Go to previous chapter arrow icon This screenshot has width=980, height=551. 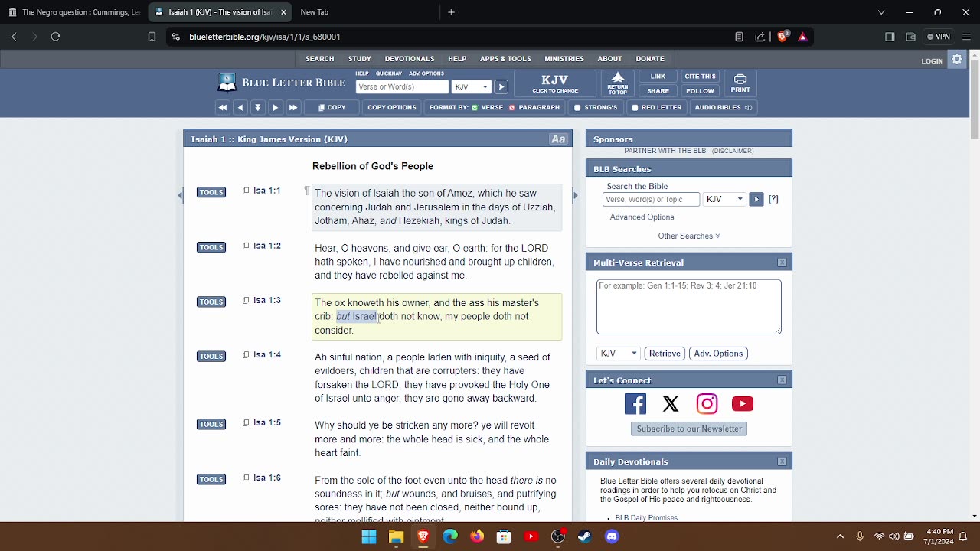click(240, 108)
